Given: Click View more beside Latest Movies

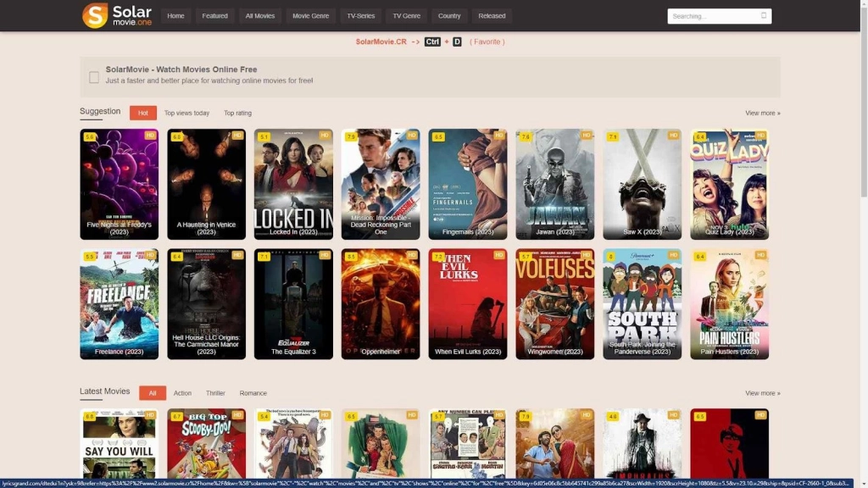Looking at the screenshot, I should [762, 393].
